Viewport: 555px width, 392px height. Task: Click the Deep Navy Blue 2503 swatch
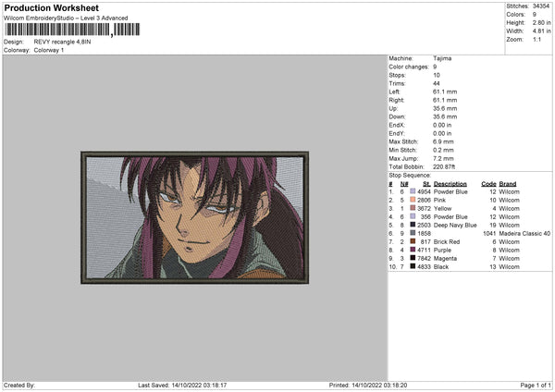point(413,225)
